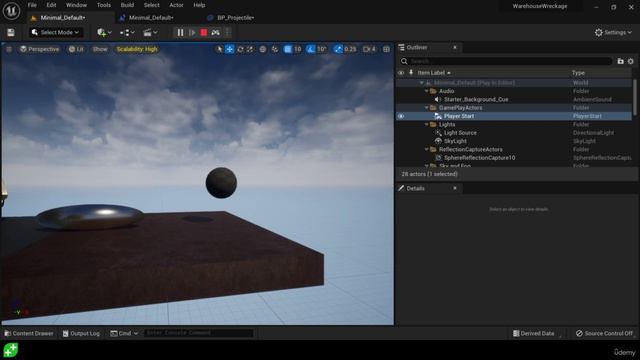Save the current level with the floppy icon

pos(11,33)
